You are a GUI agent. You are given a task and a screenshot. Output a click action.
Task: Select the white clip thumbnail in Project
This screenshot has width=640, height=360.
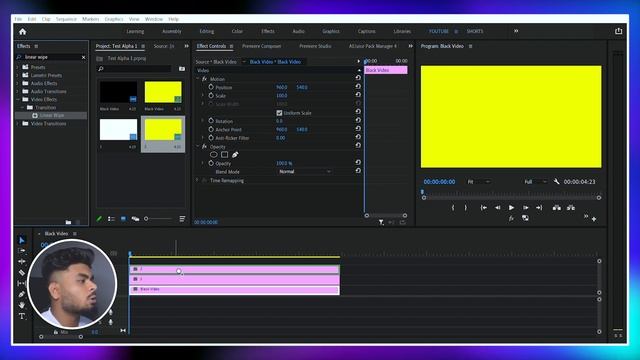tap(118, 130)
